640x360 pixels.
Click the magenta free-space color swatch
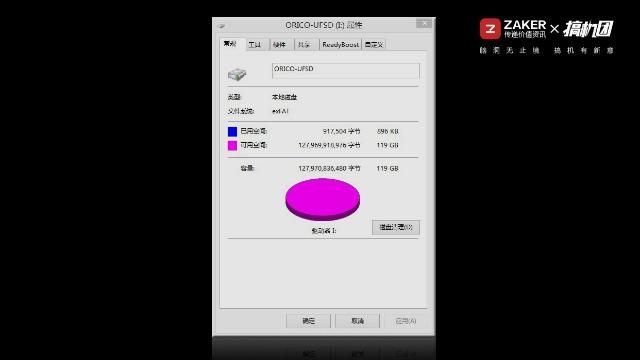coord(232,145)
